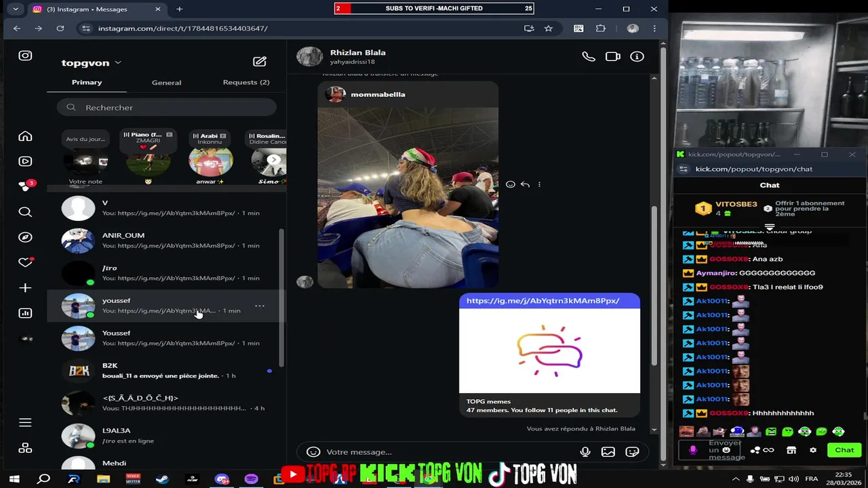Switch to the General inbox tab
The height and width of the screenshot is (488, 868).
(166, 83)
